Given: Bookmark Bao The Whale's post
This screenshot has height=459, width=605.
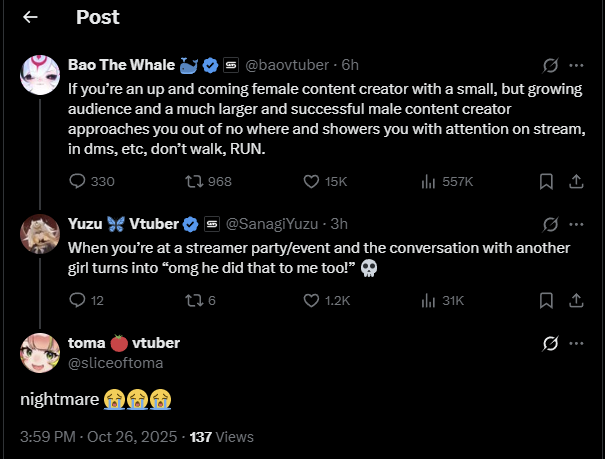Looking at the screenshot, I should [x=546, y=181].
